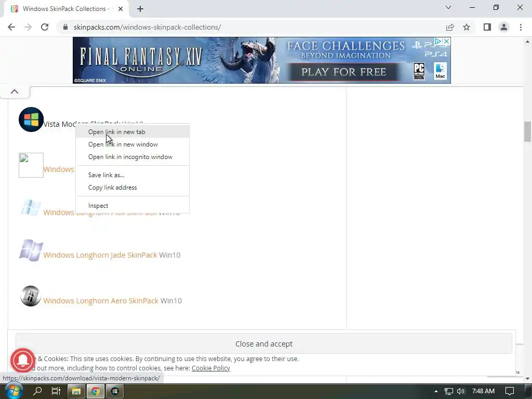Switch to Chrome on taskbar
The image size is (532, 399).
tap(96, 391)
